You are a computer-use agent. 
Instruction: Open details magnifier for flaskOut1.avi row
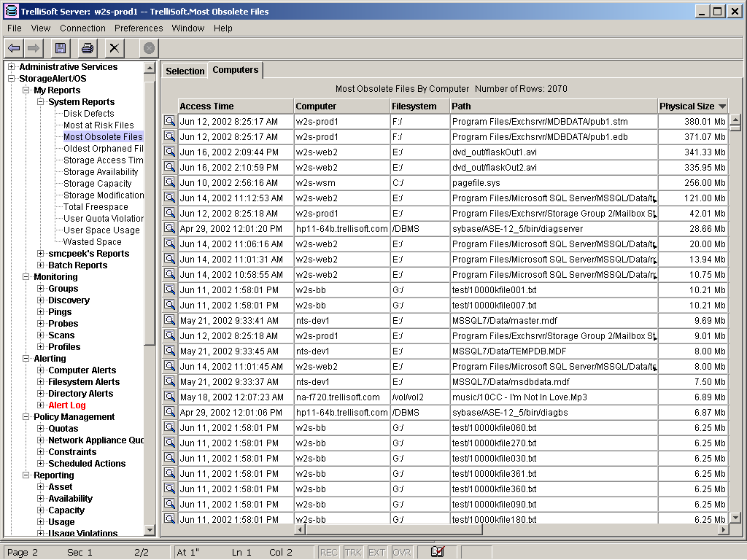[x=169, y=152]
